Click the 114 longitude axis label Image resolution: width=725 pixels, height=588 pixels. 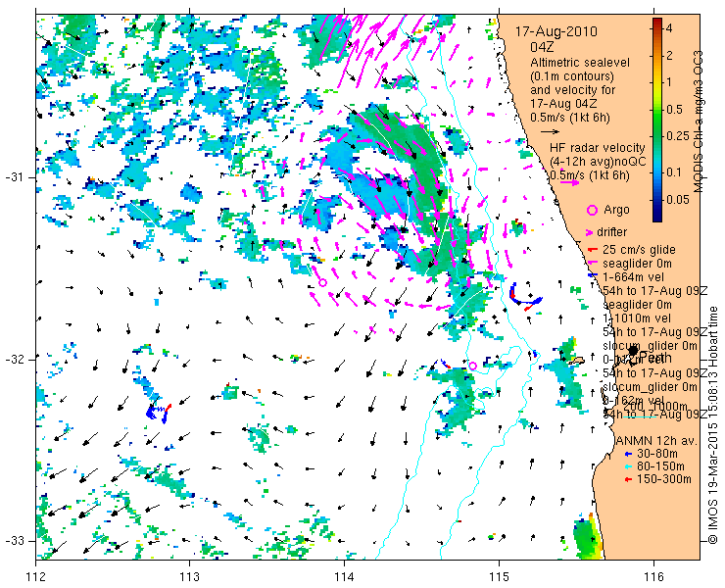(344, 577)
